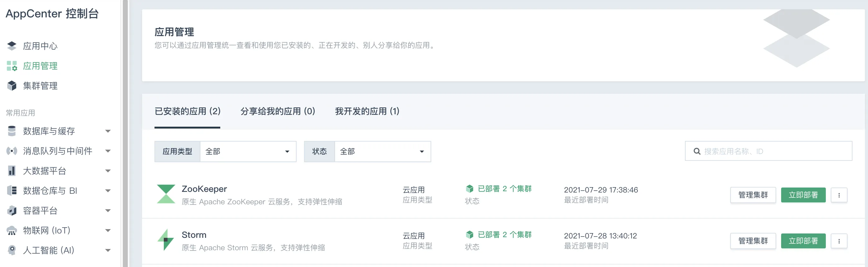This screenshot has width=868, height=267.
Task: Focus the 搜索应用名称、ID search field
Action: point(768,151)
